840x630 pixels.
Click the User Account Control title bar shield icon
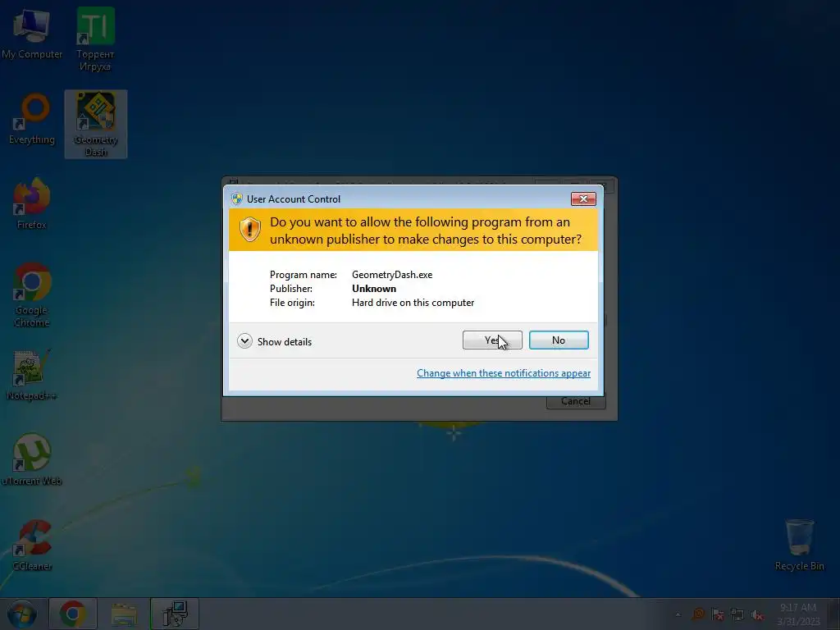coord(237,199)
